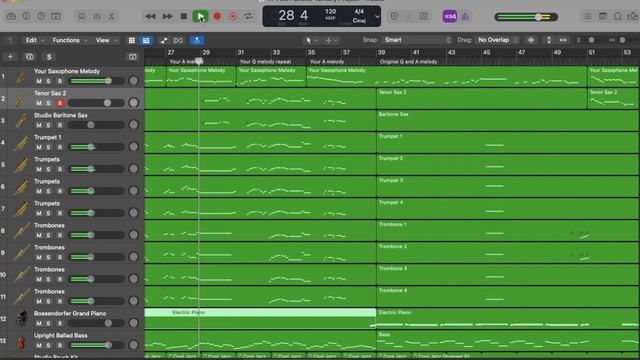
Task: Open the secondary tool menu
Action: point(331,40)
